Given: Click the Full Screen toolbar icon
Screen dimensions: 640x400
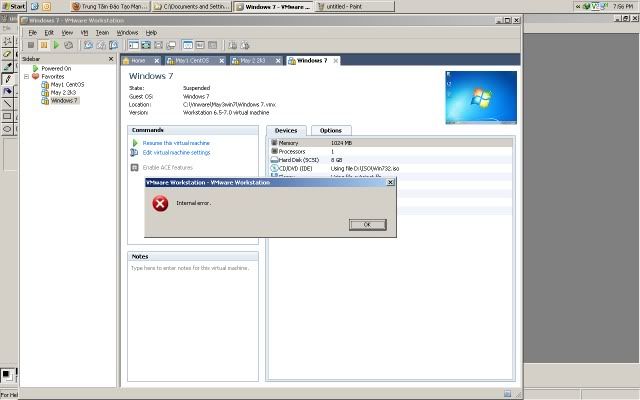Looking at the screenshot, I should click(158, 45).
